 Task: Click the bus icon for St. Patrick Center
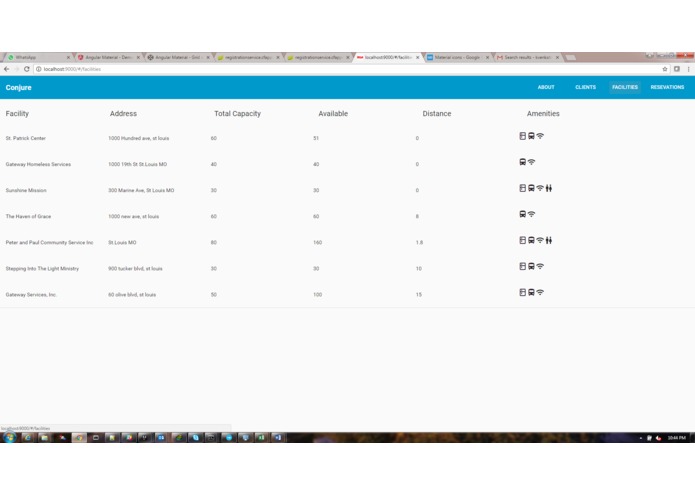pyautogui.click(x=531, y=136)
